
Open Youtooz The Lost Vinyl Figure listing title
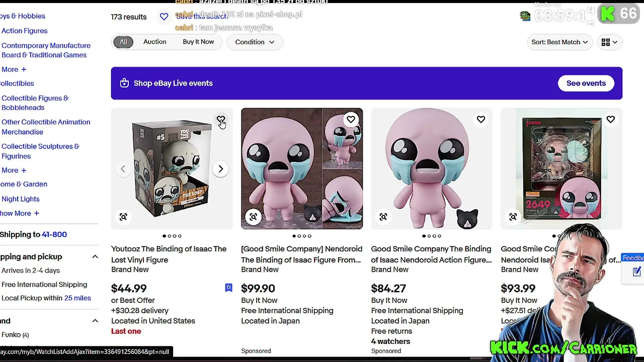[x=169, y=254]
